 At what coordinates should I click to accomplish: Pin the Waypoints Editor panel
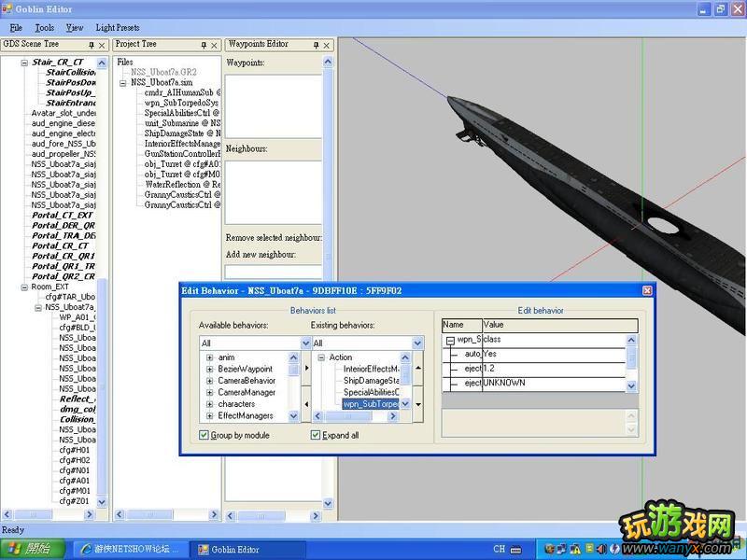[x=315, y=45]
